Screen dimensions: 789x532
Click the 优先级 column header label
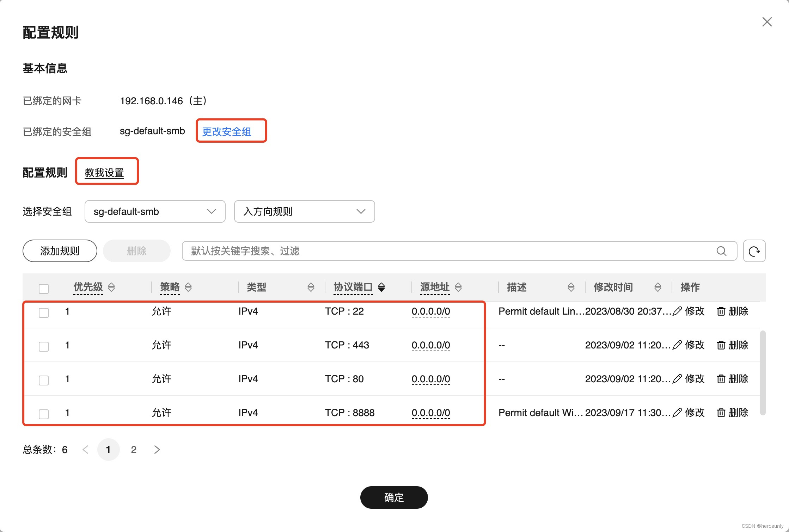(x=88, y=287)
